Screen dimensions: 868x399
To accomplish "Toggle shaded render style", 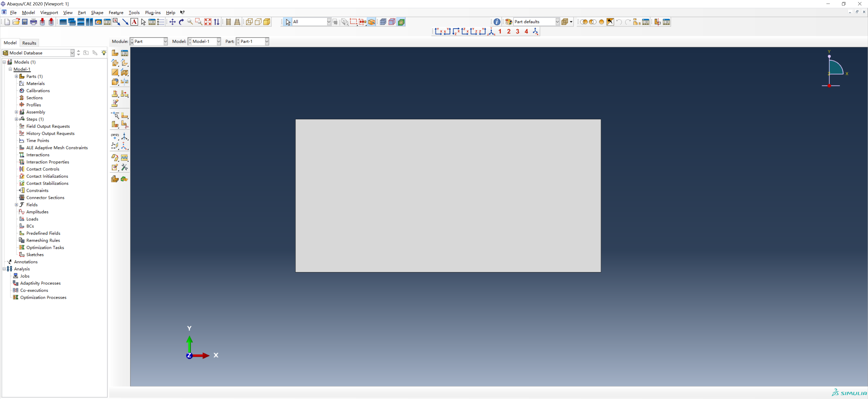I will click(x=267, y=22).
